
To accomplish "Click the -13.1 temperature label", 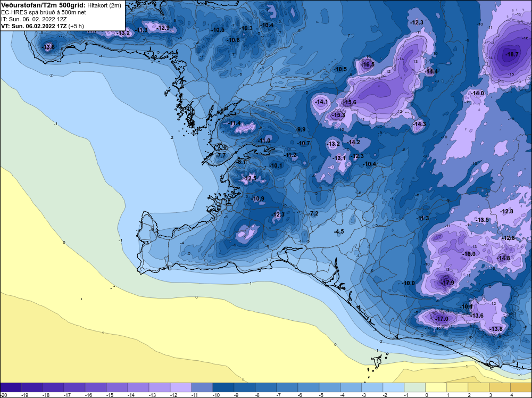I will (338, 158).
